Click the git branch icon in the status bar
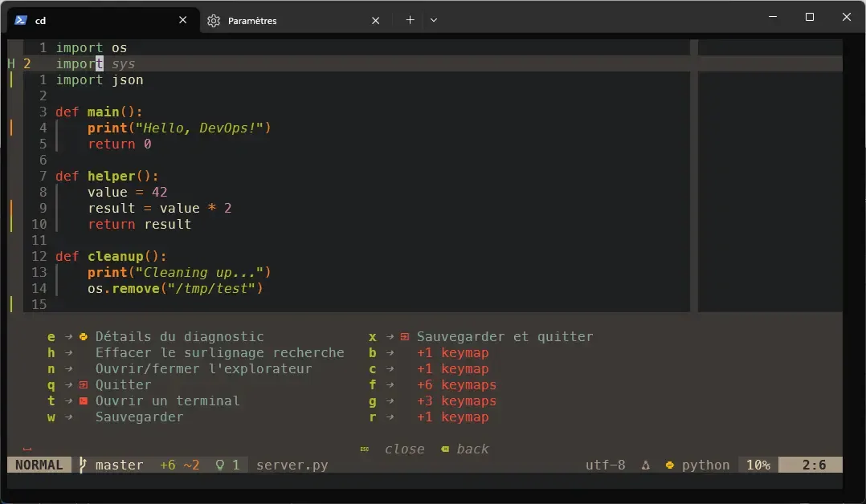The image size is (866, 504). [x=81, y=465]
